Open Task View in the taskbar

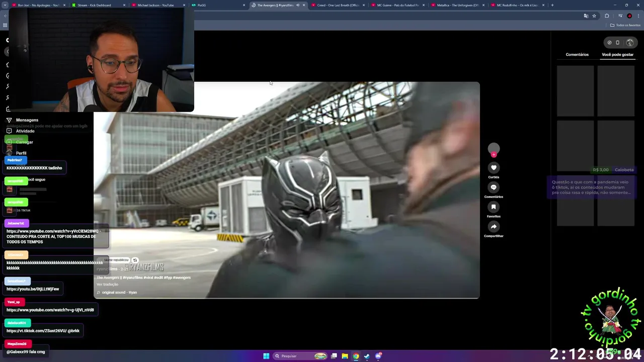334,356
